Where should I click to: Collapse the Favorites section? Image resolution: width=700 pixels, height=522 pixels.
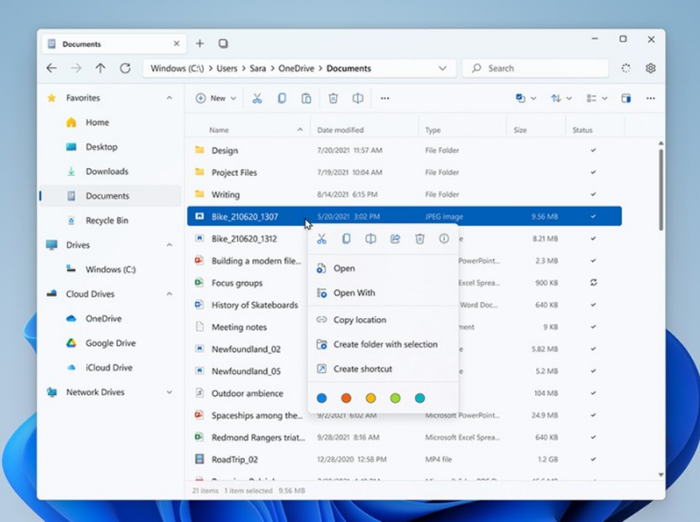coord(169,98)
